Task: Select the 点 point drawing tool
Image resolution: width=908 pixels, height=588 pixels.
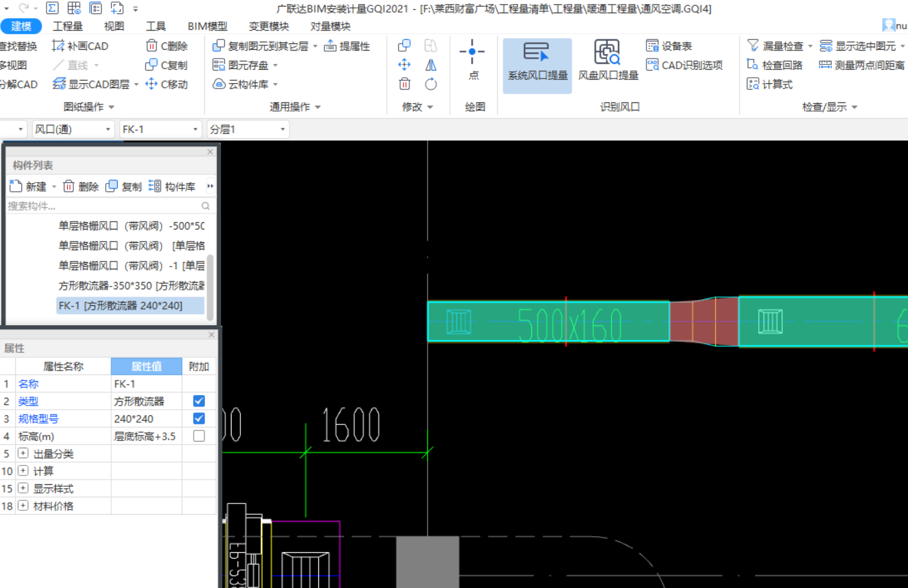Action: point(473,60)
